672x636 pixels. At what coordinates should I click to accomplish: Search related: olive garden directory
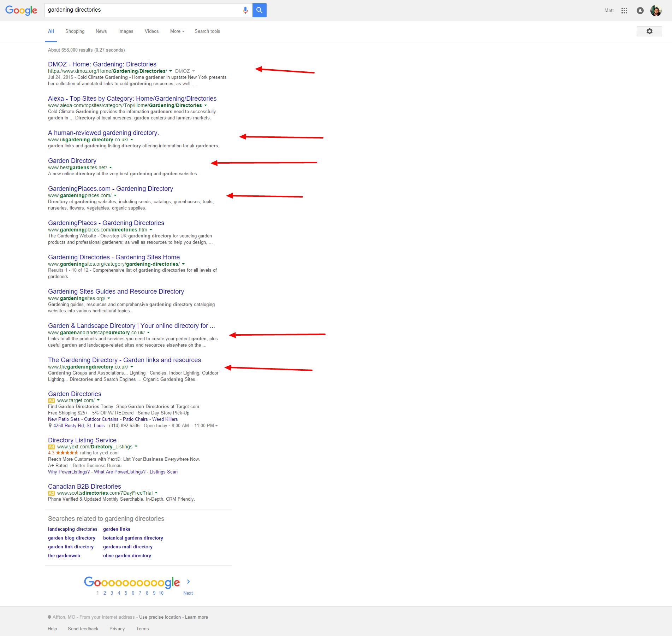pos(127,556)
